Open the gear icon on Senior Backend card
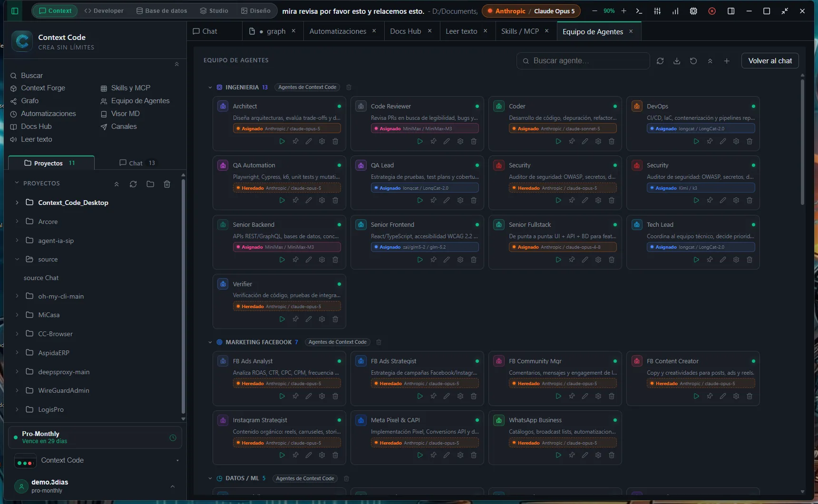The width and height of the screenshot is (818, 504). 322,260
